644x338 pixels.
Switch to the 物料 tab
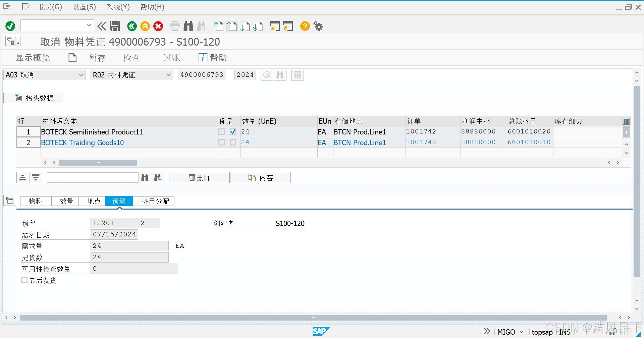coord(36,201)
